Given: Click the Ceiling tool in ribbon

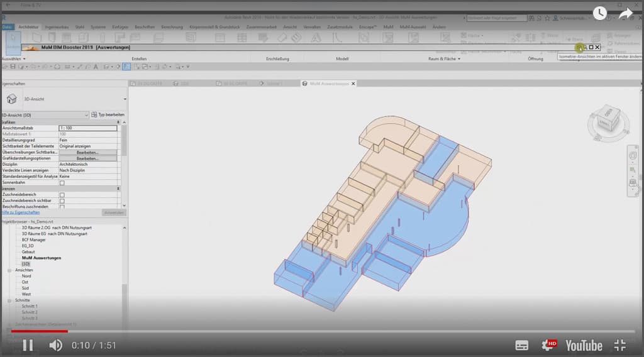Looking at the screenshot, I should (x=136, y=38).
